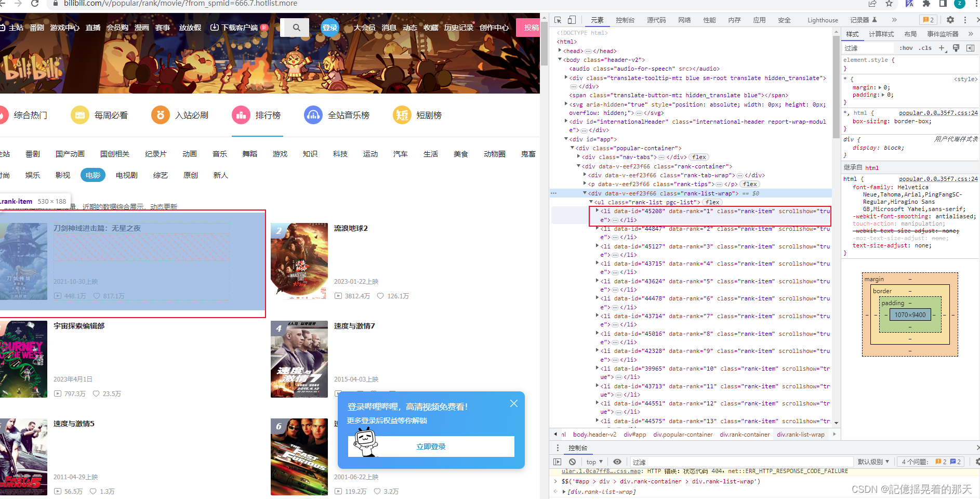Expand the [div.rank-list-wrap] console result

point(564,492)
